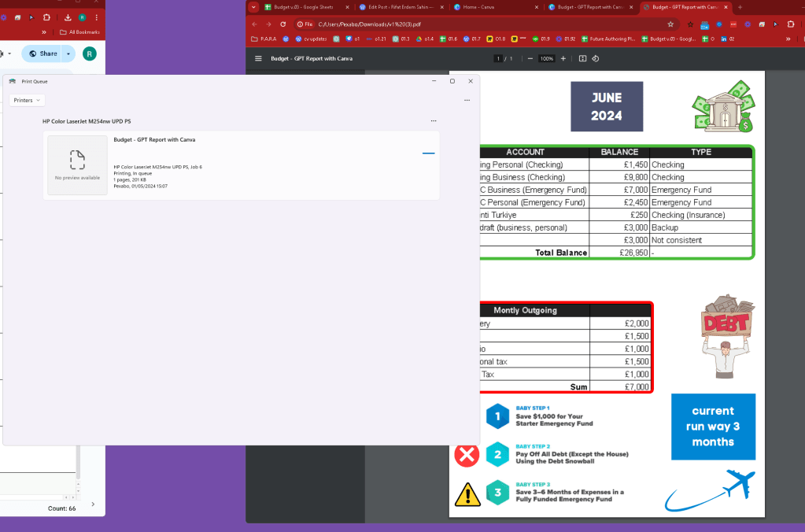
Task: Open the green R account avatar in Sheets
Action: point(90,54)
